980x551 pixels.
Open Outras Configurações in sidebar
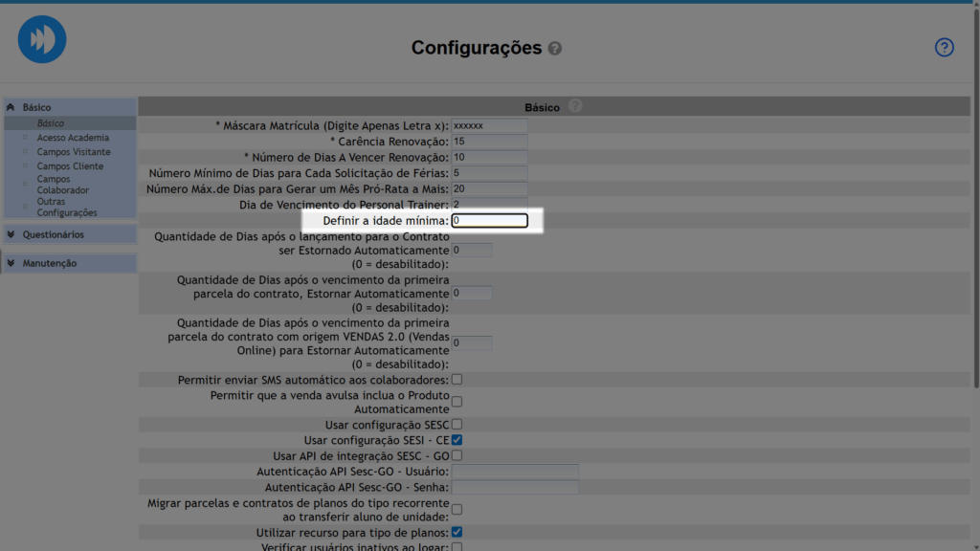pyautogui.click(x=66, y=208)
